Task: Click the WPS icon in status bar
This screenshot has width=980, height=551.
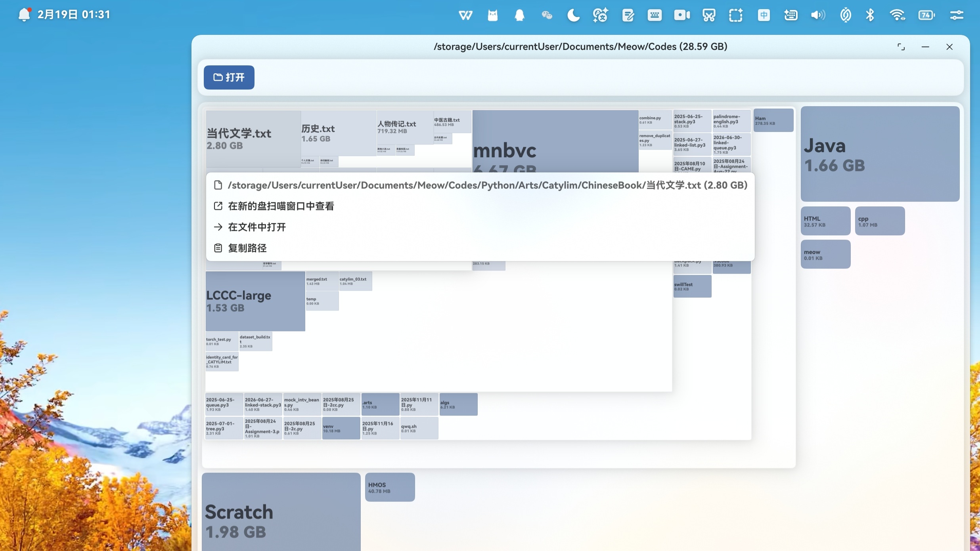Action: point(465,15)
